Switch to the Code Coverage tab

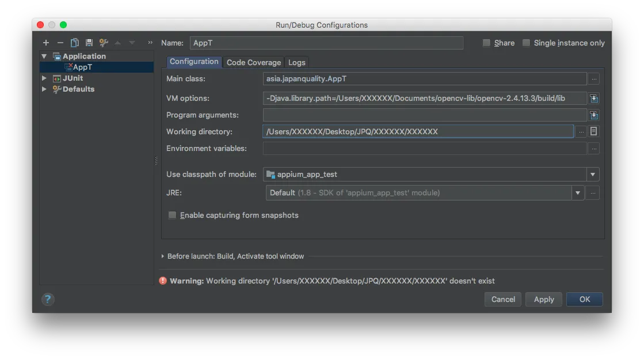click(253, 62)
